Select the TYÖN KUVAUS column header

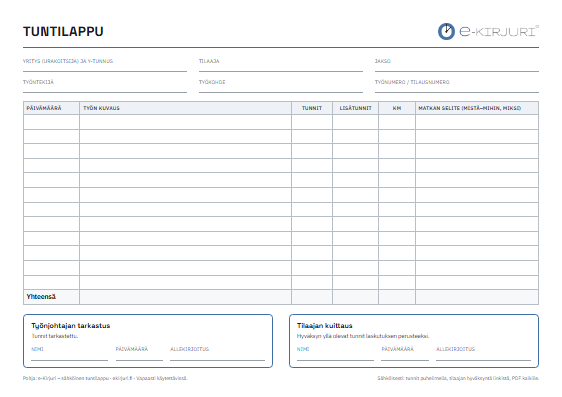pyautogui.click(x=185, y=108)
